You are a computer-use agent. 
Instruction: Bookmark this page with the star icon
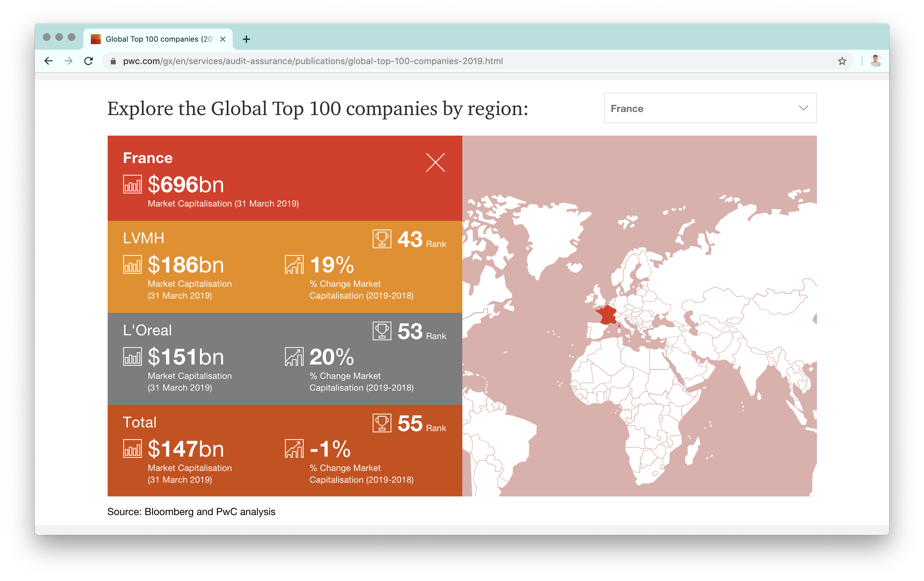(842, 61)
